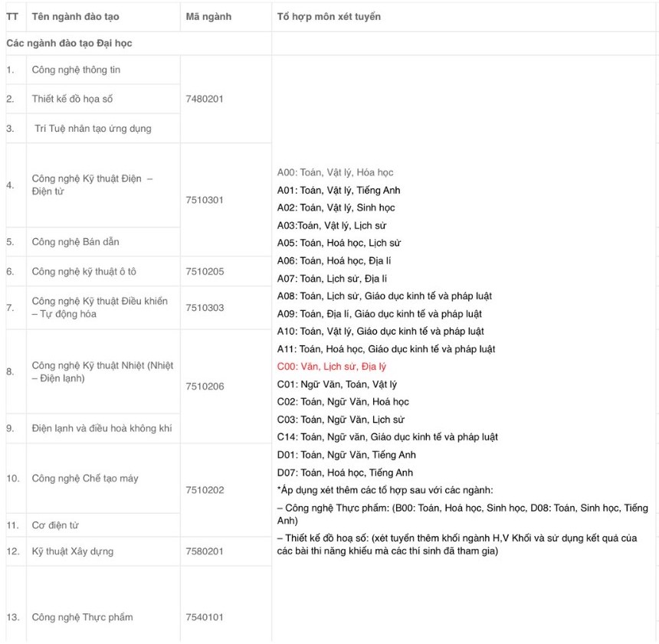659x644 pixels.
Task: Select major code 7510205
Action: click(x=205, y=271)
